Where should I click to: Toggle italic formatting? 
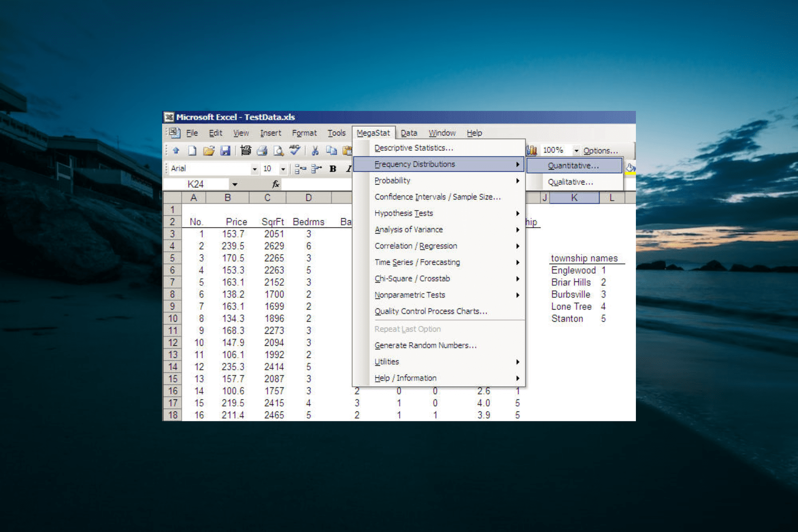(x=348, y=168)
